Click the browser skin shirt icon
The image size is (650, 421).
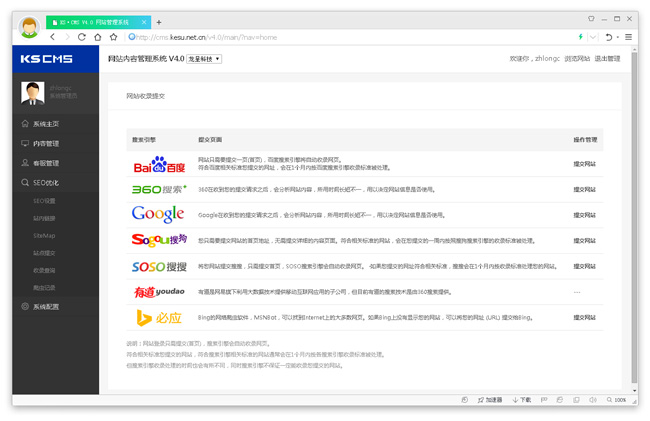[591, 19]
